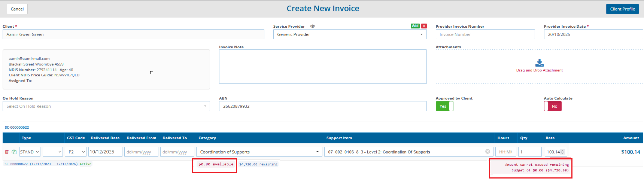Delete the invoice line with trash icon
Image resolution: width=644 pixels, height=183 pixels.
(x=7, y=152)
